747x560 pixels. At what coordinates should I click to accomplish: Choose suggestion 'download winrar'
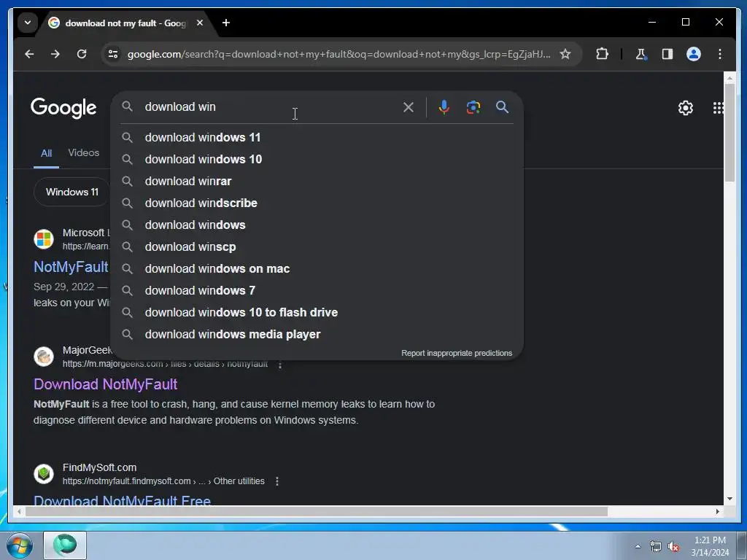pyautogui.click(x=317, y=182)
